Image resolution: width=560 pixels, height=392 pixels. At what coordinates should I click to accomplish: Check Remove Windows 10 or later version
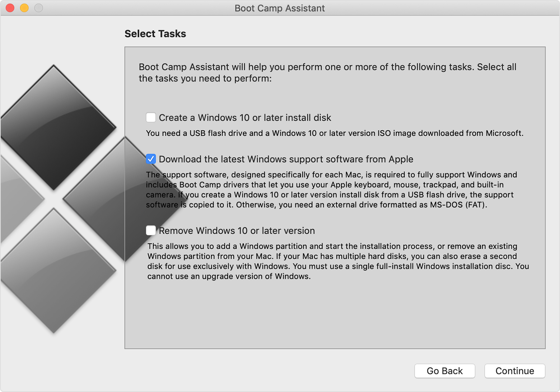[151, 230]
